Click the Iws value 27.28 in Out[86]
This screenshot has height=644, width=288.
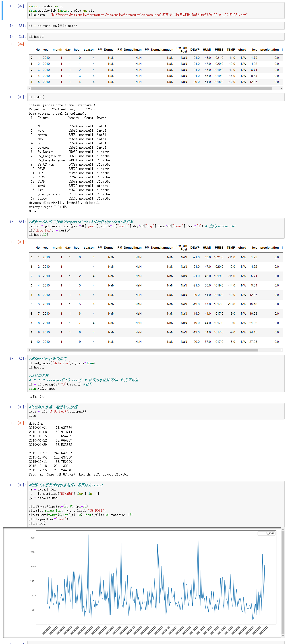click(253, 342)
